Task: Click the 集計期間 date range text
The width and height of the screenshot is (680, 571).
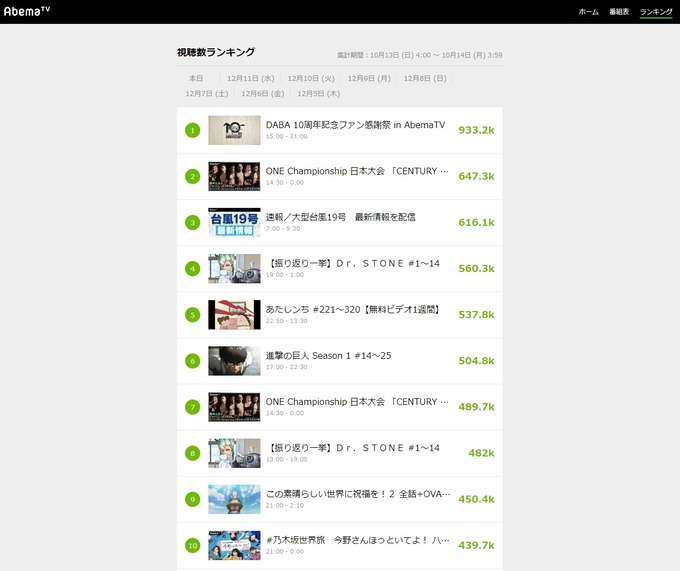Action: 420,55
